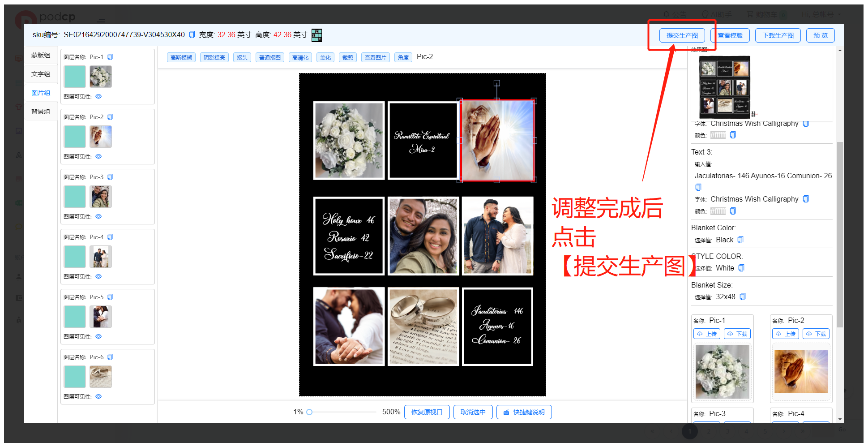Screen dimensions: 868x447
Task: Select the couple selfie photo on the canvas
Action: pyautogui.click(x=423, y=236)
